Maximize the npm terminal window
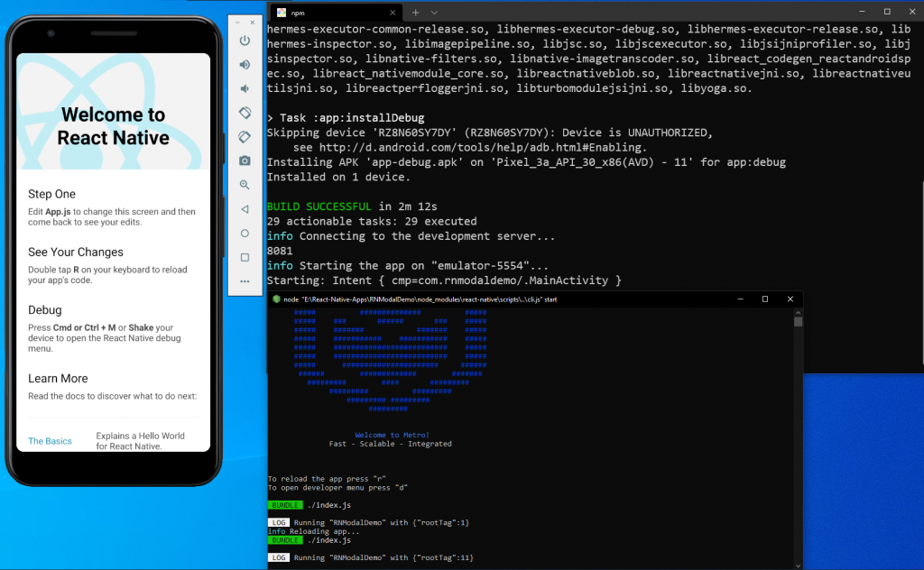The image size is (924, 570). click(x=887, y=11)
